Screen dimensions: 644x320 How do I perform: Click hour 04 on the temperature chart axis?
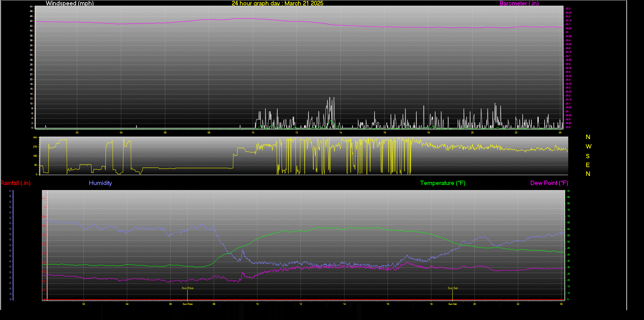[x=127, y=304]
